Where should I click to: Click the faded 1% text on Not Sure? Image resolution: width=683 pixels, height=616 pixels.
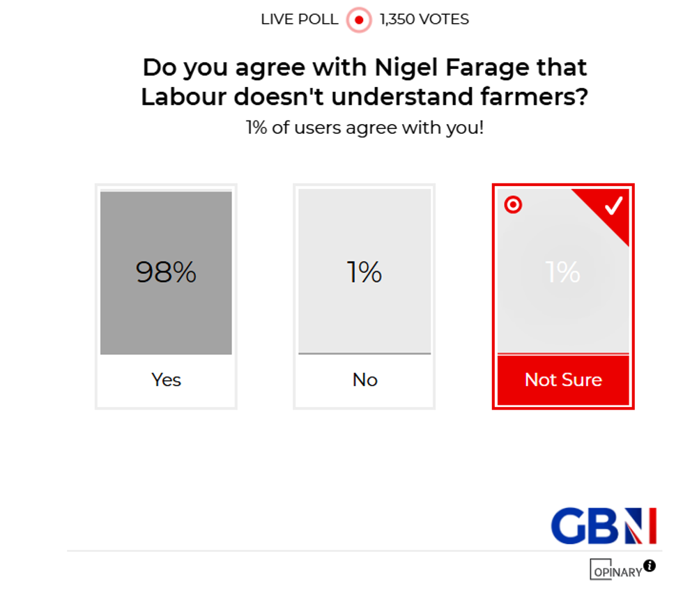(x=562, y=272)
